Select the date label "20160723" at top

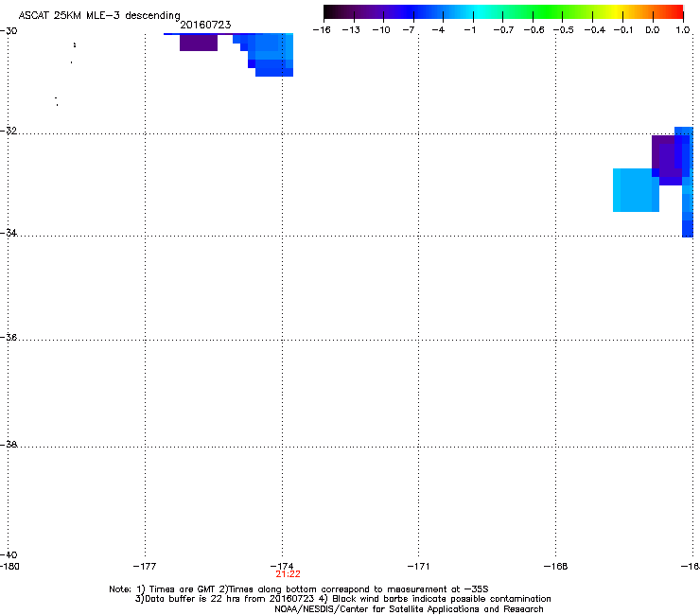coord(205,25)
